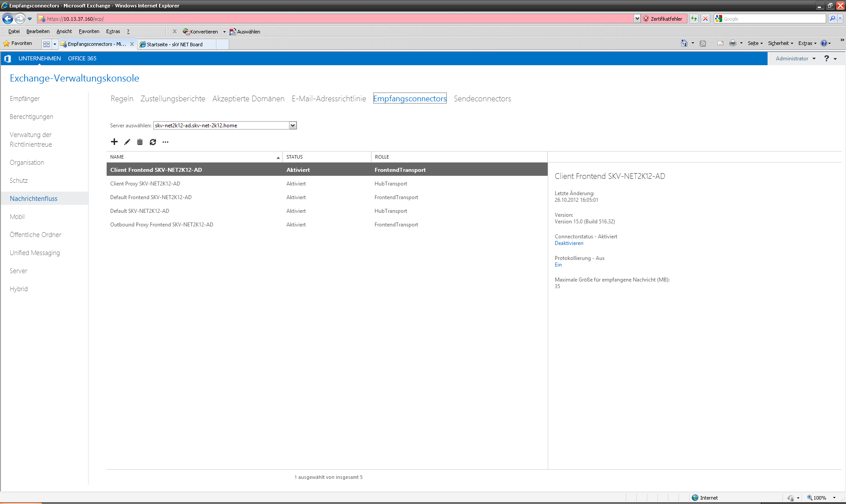Enable logging via the Ein link
This screenshot has width=846, height=504.
558,265
